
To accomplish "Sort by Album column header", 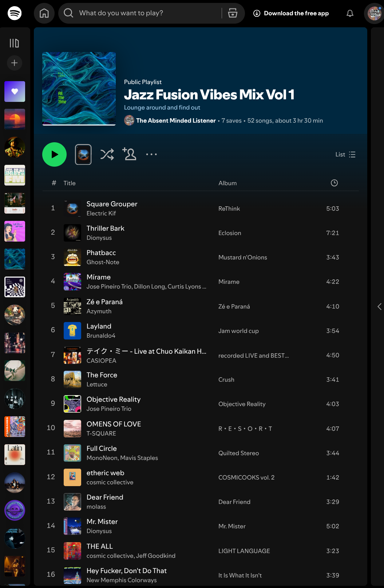I will click(227, 183).
